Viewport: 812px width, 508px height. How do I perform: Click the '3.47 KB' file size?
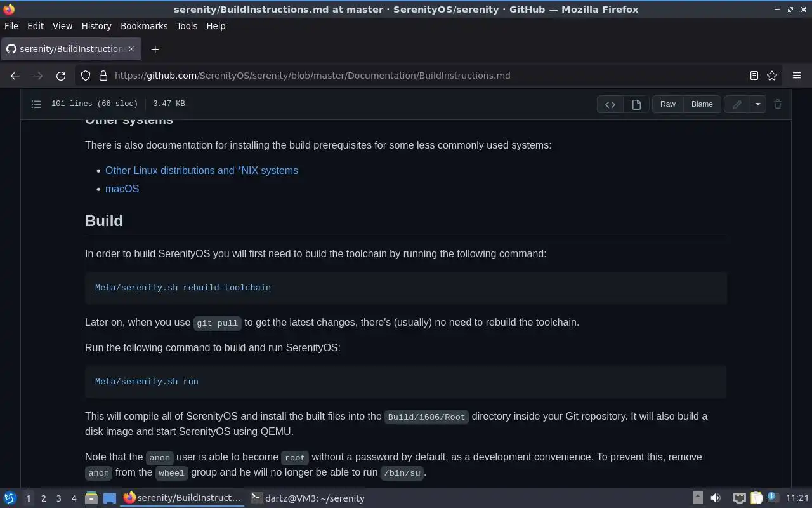pos(169,104)
